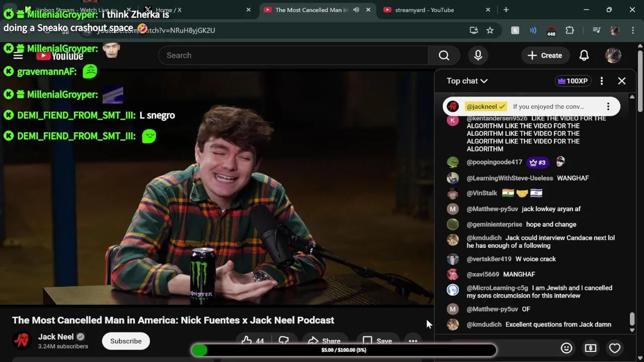Click the heart reaction icon in chat
644x362 pixels.
615,348
